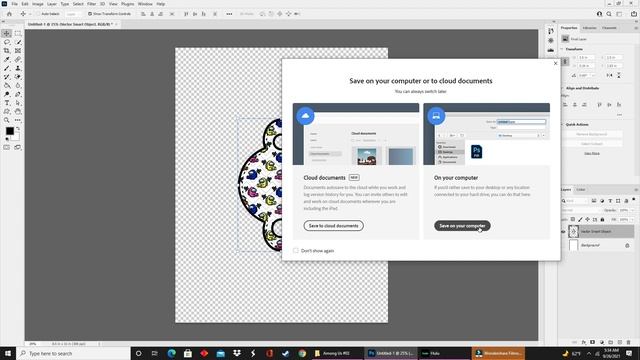Switch to the Properties tab
The width and height of the screenshot is (640, 360).
569,28
